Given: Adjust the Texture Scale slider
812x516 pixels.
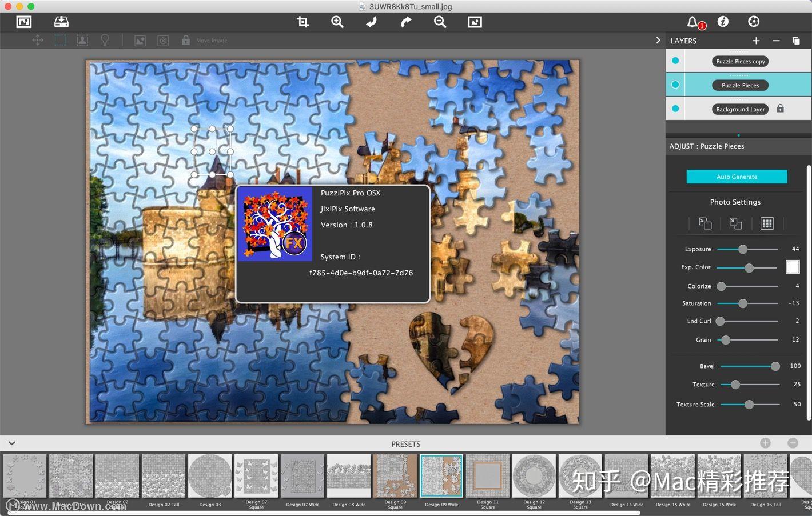Looking at the screenshot, I should point(750,405).
